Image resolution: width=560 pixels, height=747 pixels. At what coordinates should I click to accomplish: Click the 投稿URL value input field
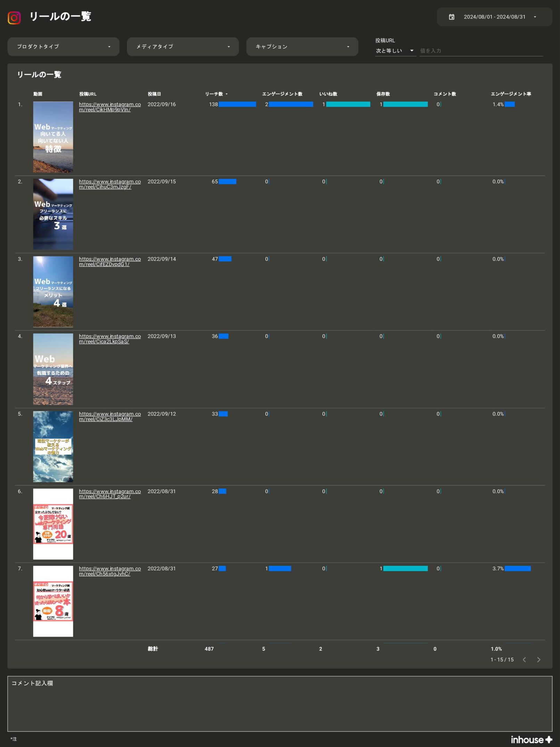click(480, 51)
